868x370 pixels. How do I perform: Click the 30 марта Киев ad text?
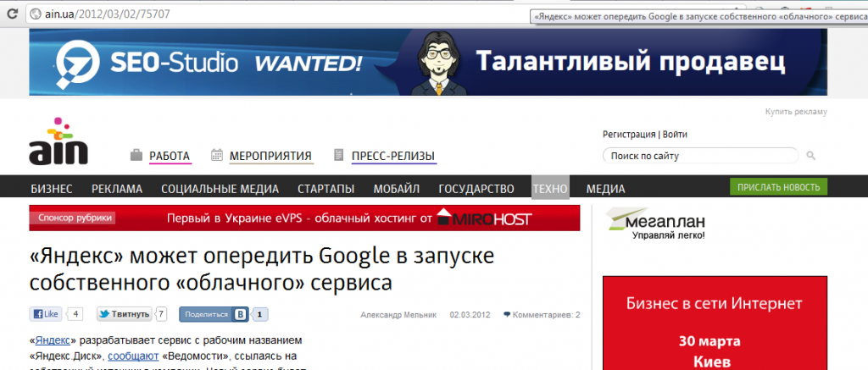[709, 351]
